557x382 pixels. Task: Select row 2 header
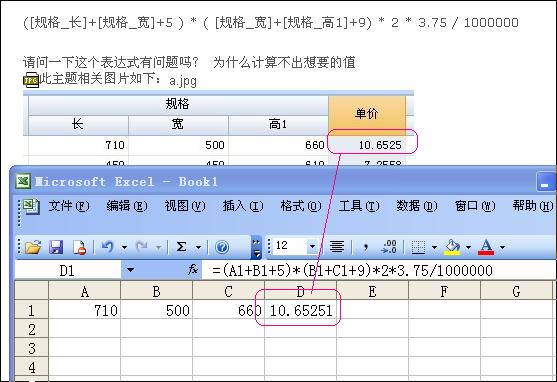click(31, 329)
